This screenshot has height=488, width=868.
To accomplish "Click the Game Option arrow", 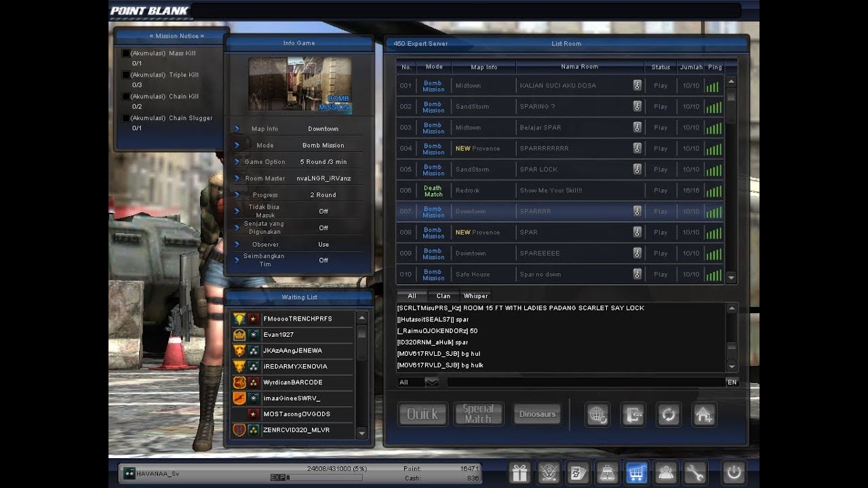I will 237,162.
